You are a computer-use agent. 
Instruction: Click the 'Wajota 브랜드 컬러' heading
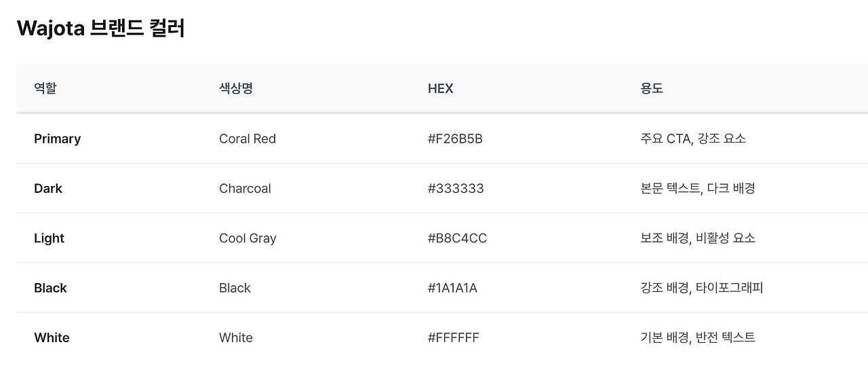coord(100,29)
